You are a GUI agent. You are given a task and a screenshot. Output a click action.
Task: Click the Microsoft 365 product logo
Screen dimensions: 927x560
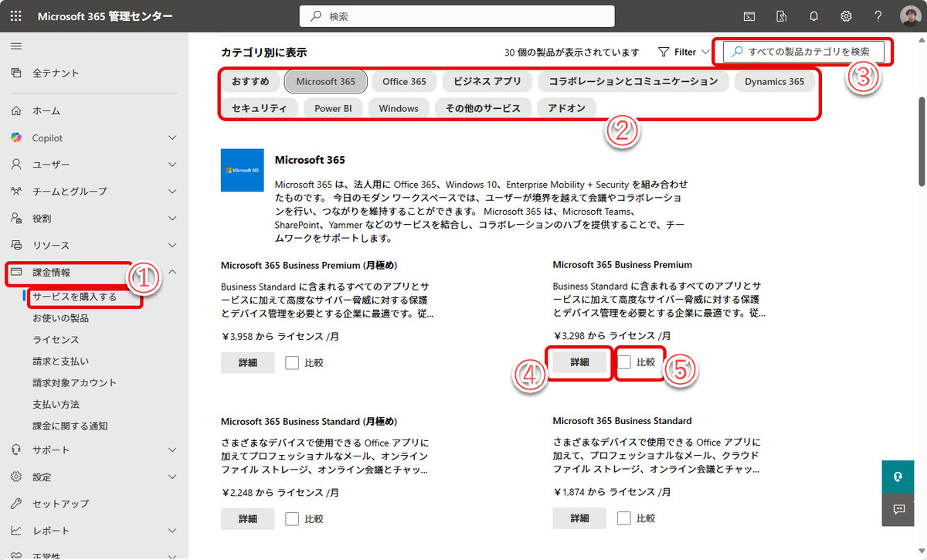[243, 170]
